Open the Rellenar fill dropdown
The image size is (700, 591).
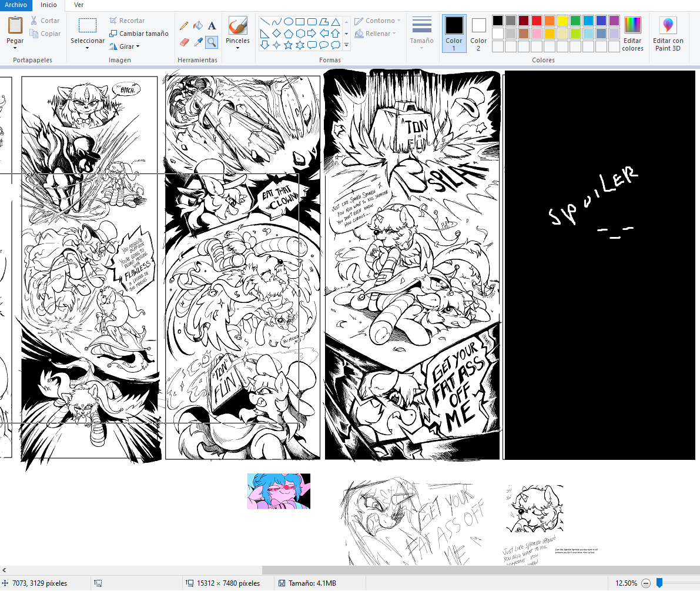tap(376, 34)
